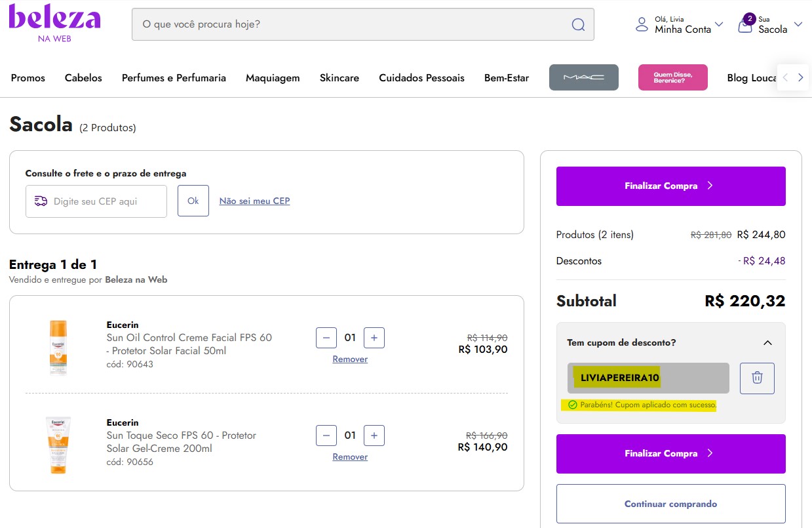Click the price R$ 103,90

(483, 350)
